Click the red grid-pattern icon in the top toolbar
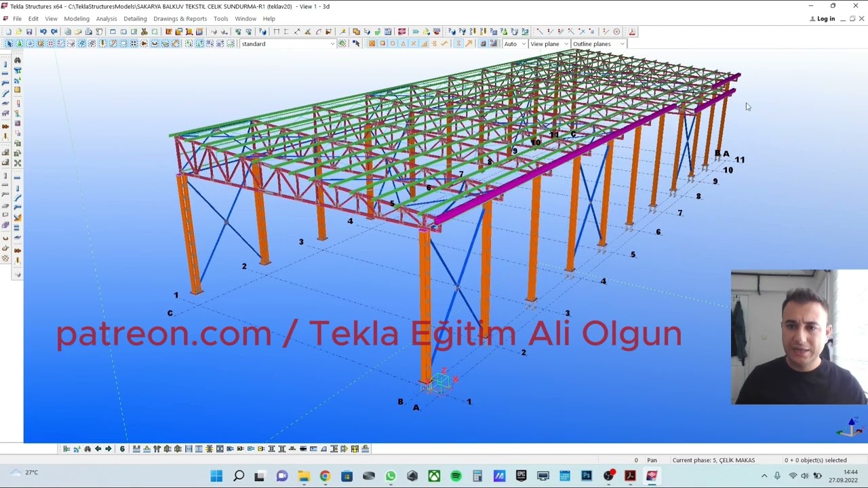 pos(401,31)
